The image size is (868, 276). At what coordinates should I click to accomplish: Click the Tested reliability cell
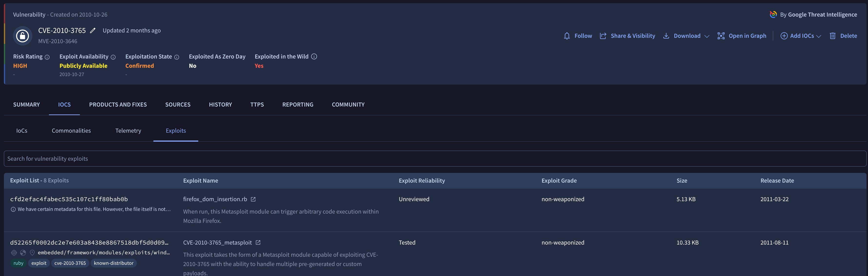(407, 242)
